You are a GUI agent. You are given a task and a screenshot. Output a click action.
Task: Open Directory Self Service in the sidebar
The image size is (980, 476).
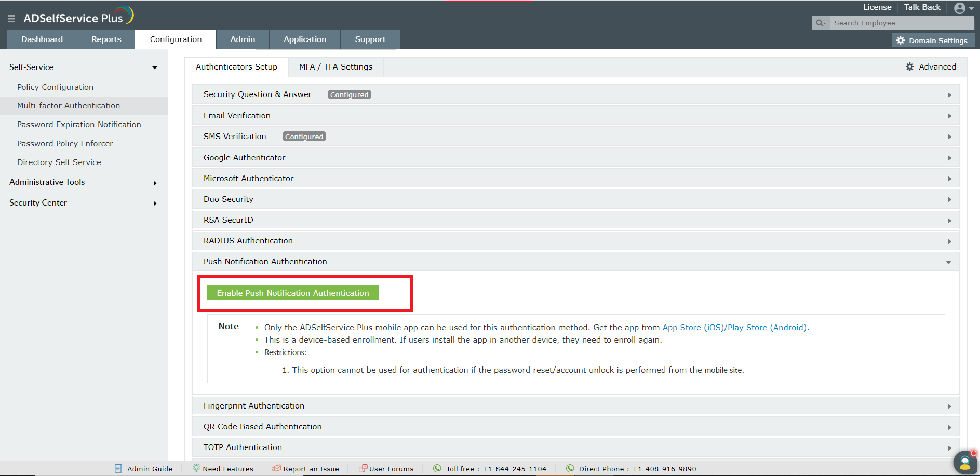59,162
